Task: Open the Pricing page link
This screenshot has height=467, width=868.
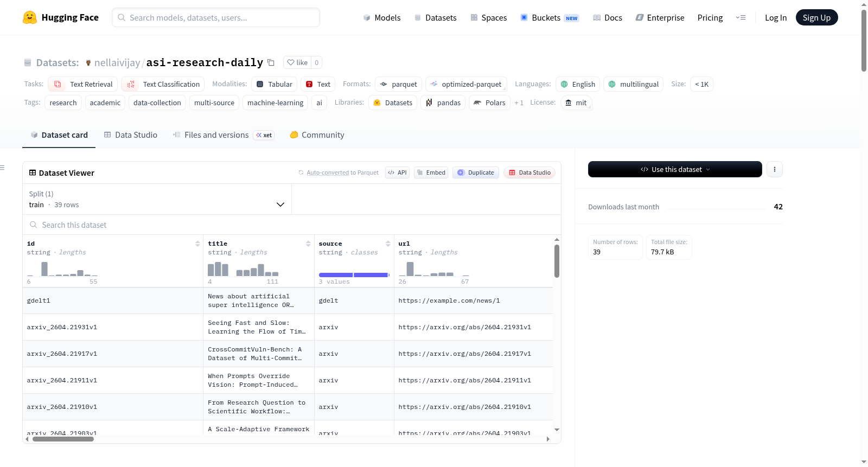Action: (x=710, y=17)
